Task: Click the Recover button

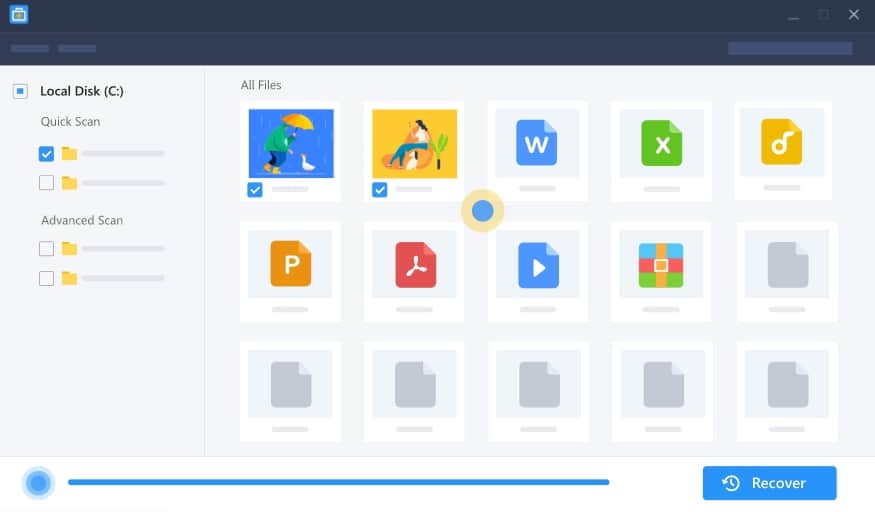Action: coord(769,483)
